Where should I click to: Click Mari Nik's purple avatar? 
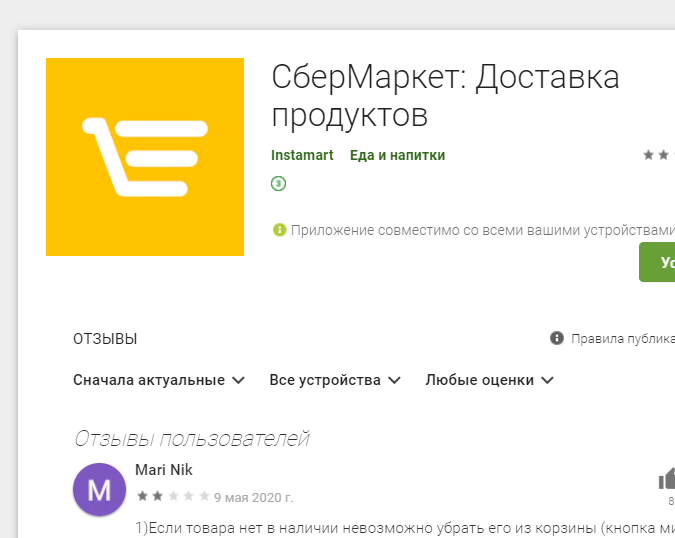pyautogui.click(x=99, y=489)
